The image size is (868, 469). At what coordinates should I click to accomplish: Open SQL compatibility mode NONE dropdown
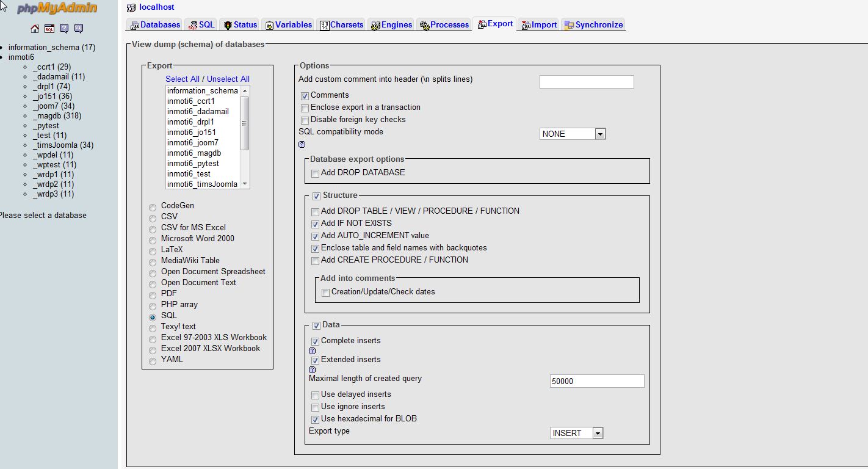(573, 134)
